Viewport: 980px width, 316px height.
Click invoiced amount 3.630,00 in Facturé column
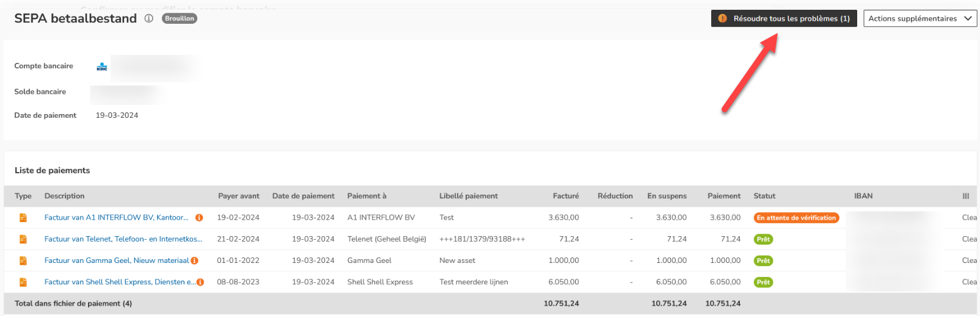pyautogui.click(x=563, y=217)
